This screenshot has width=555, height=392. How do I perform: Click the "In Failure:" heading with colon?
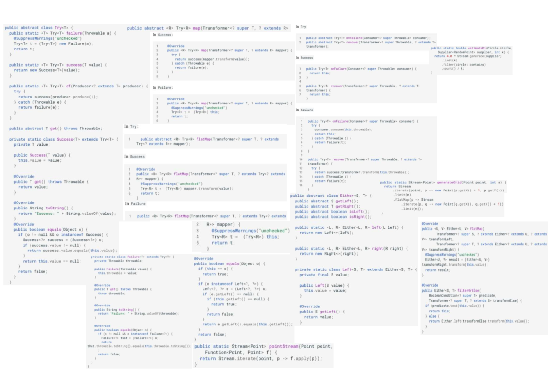tap(163, 87)
